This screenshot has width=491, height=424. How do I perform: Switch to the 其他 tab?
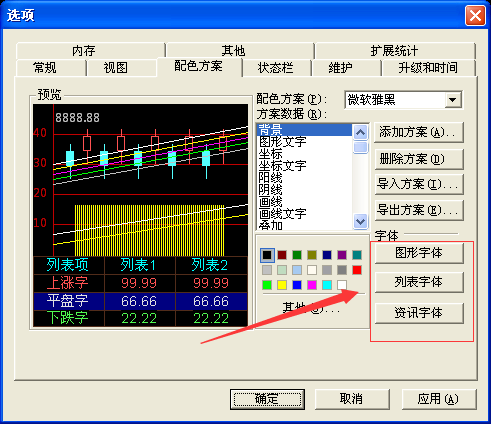tap(240, 51)
